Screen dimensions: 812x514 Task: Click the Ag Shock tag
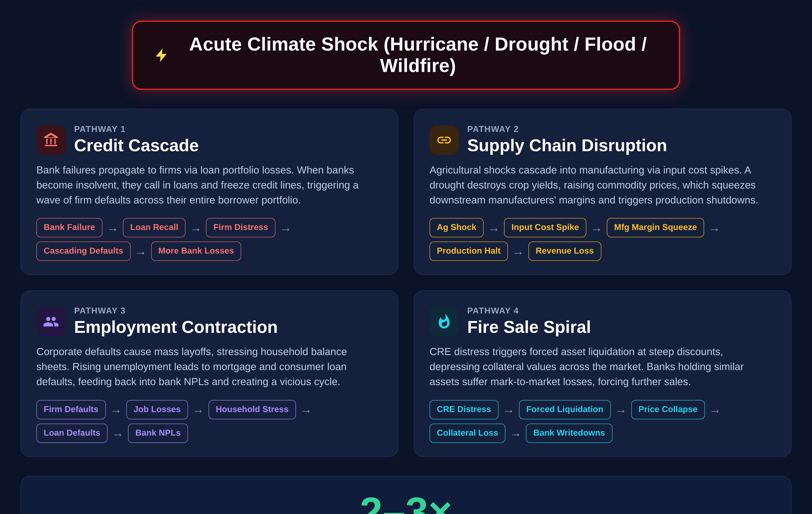click(456, 228)
